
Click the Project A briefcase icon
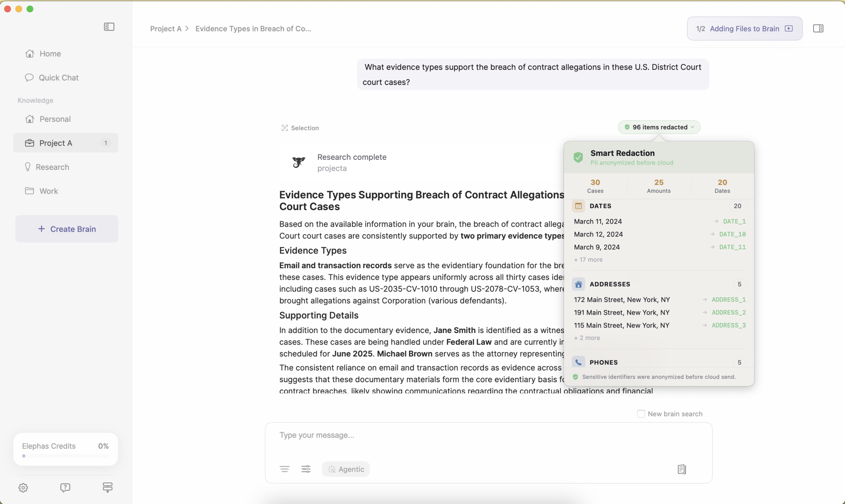(29, 143)
